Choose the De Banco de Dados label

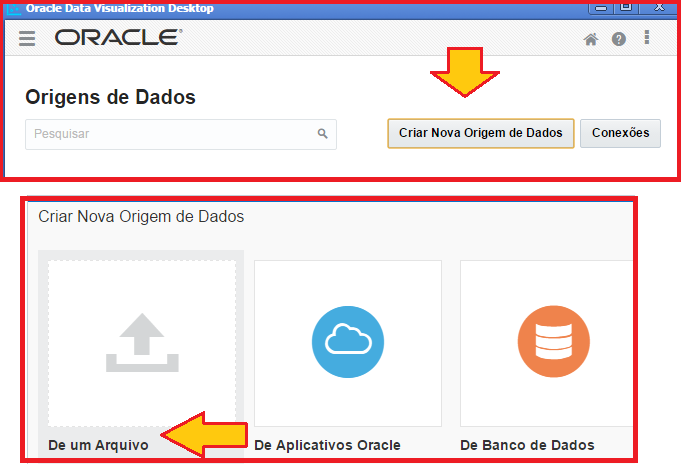[x=527, y=445]
